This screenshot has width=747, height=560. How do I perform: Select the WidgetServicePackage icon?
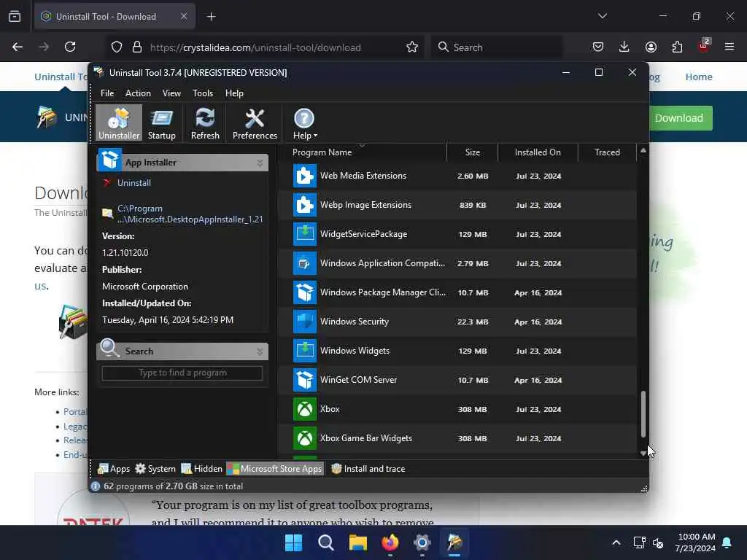tap(305, 234)
